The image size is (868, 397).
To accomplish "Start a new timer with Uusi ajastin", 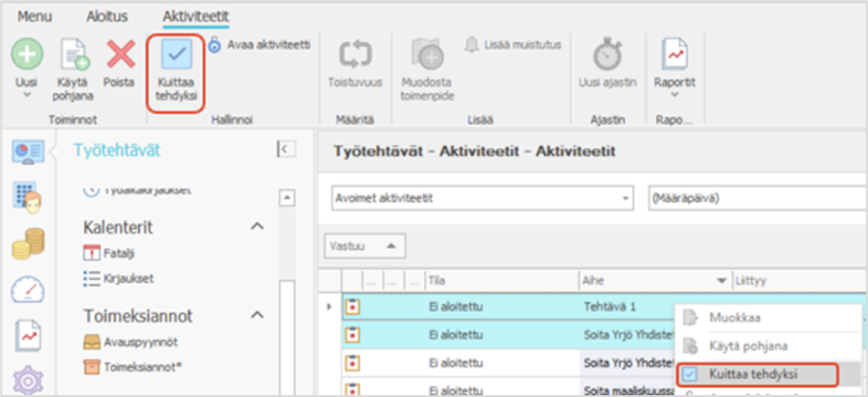I will (606, 56).
